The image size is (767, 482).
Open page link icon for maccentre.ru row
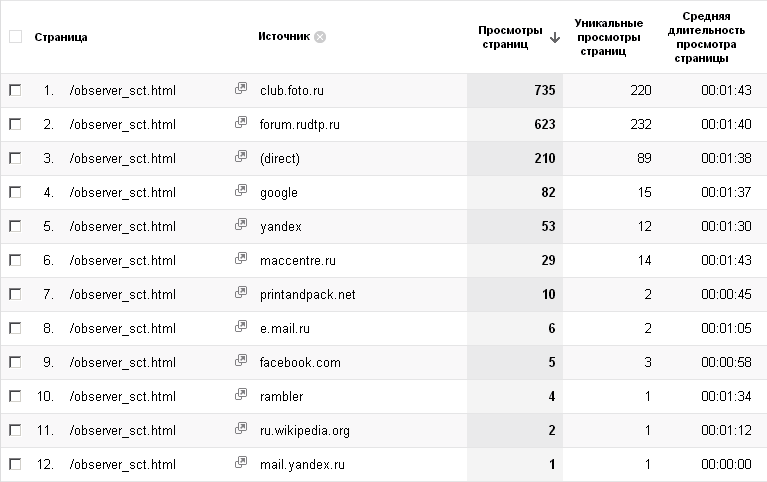241,259
